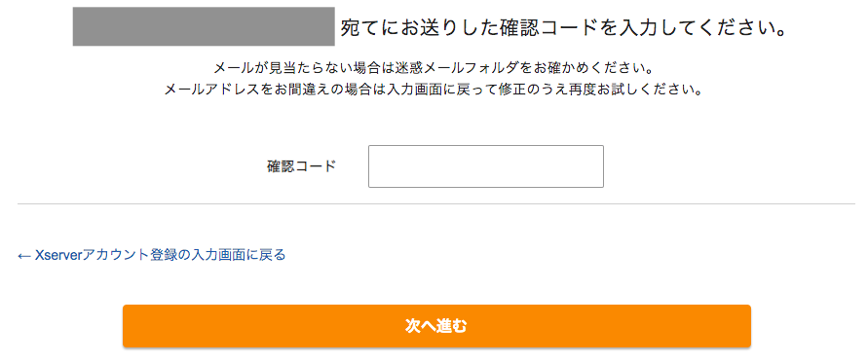Click the 迷惑メールフォルダ notice line
868x363 pixels.
point(432,69)
